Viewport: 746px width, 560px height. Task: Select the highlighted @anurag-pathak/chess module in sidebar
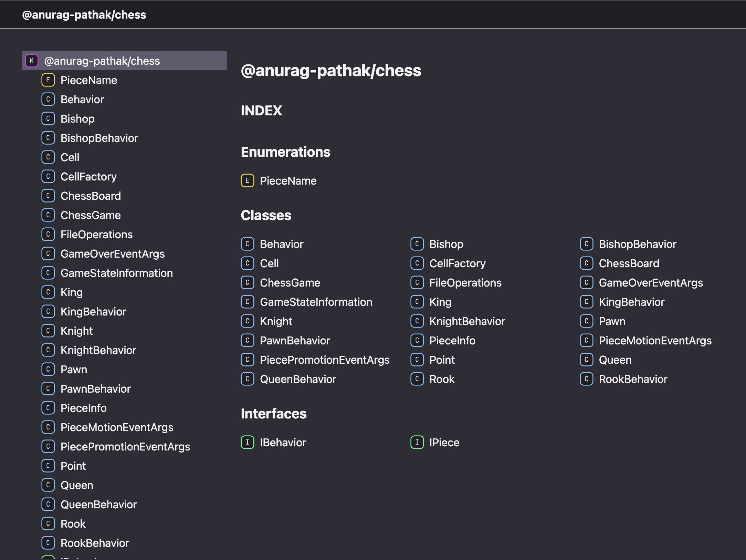pos(102,61)
